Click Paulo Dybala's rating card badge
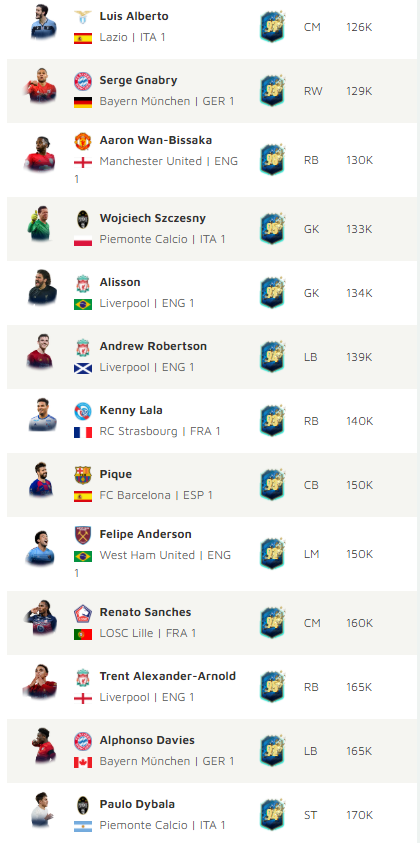Image resolution: width=420 pixels, height=843 pixels. pos(273,815)
